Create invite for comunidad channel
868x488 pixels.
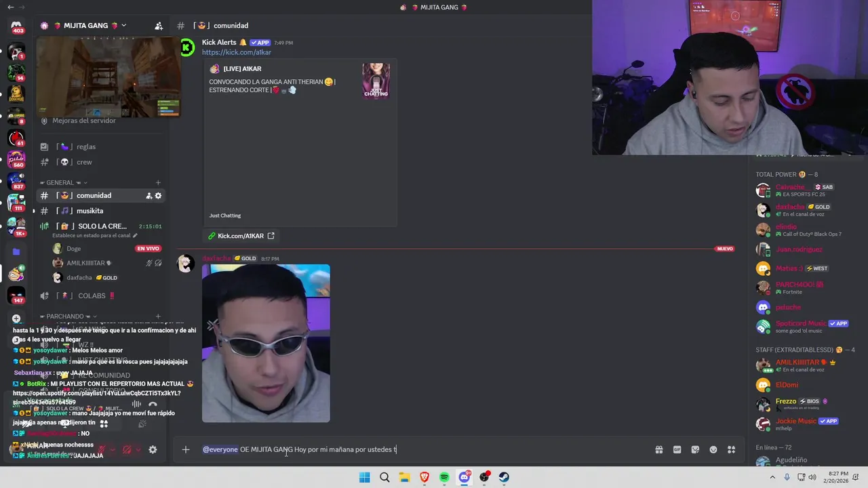(149, 196)
